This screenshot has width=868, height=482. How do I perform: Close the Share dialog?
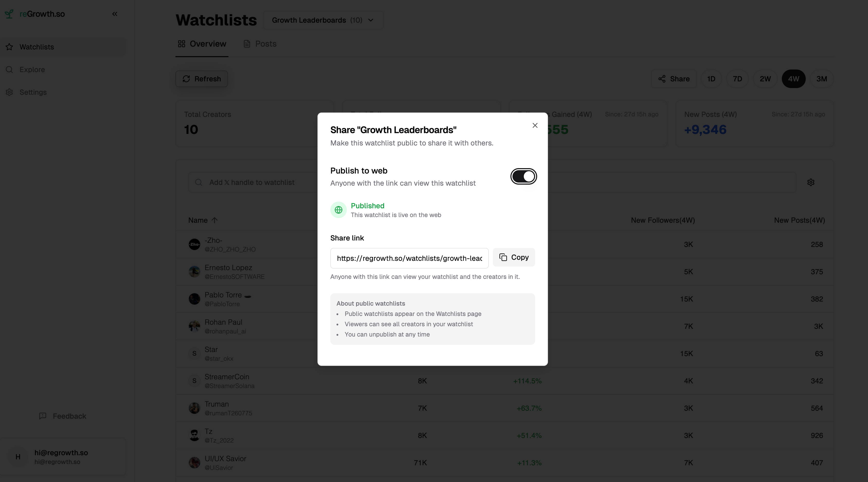535,125
